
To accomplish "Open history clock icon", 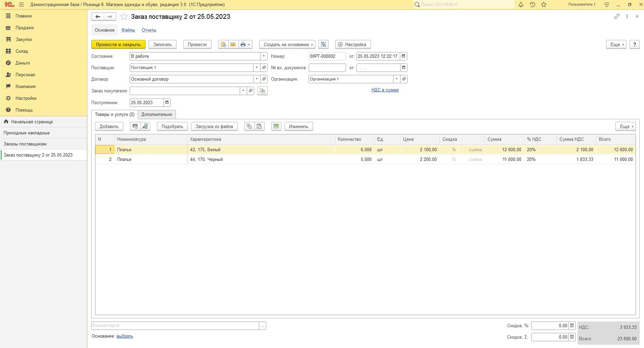I will coord(532,5).
